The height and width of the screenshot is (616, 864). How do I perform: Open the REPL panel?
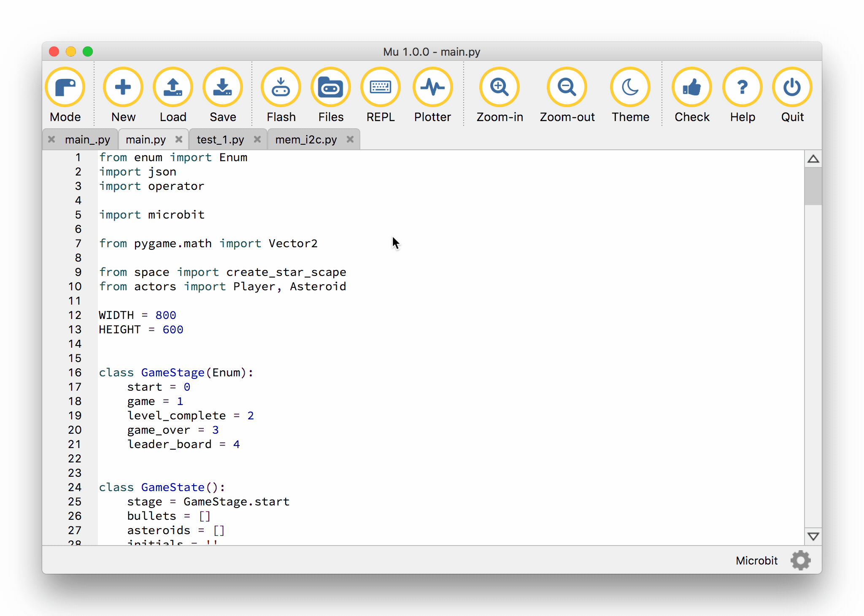(x=380, y=88)
